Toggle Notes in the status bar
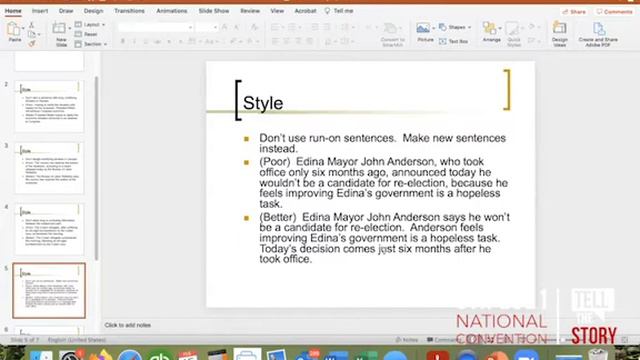The image size is (640, 360). pyautogui.click(x=407, y=340)
